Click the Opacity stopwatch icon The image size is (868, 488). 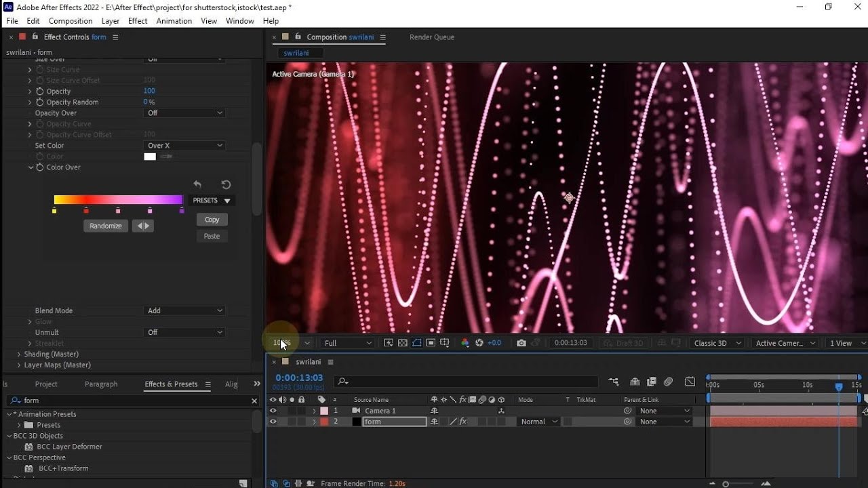pyautogui.click(x=40, y=91)
